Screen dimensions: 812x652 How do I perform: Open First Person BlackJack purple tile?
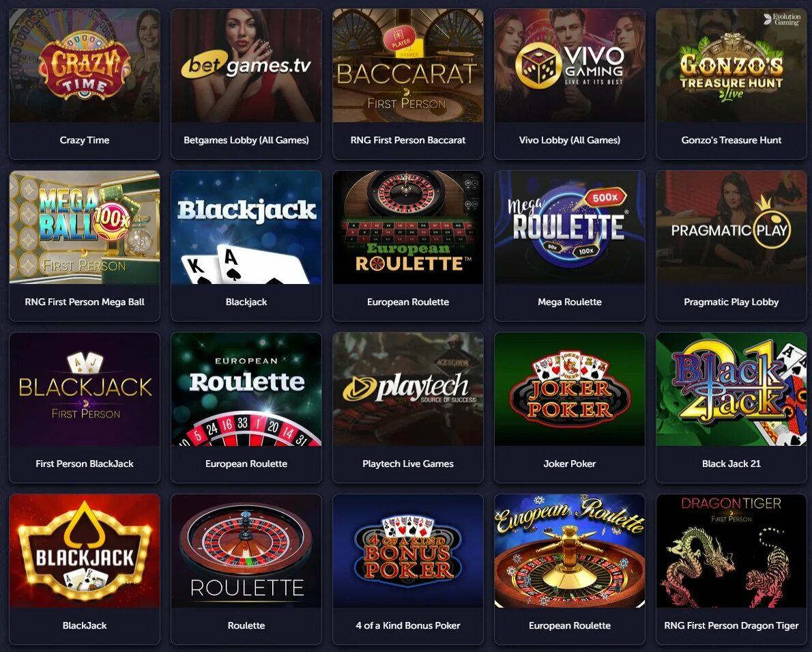(85, 408)
